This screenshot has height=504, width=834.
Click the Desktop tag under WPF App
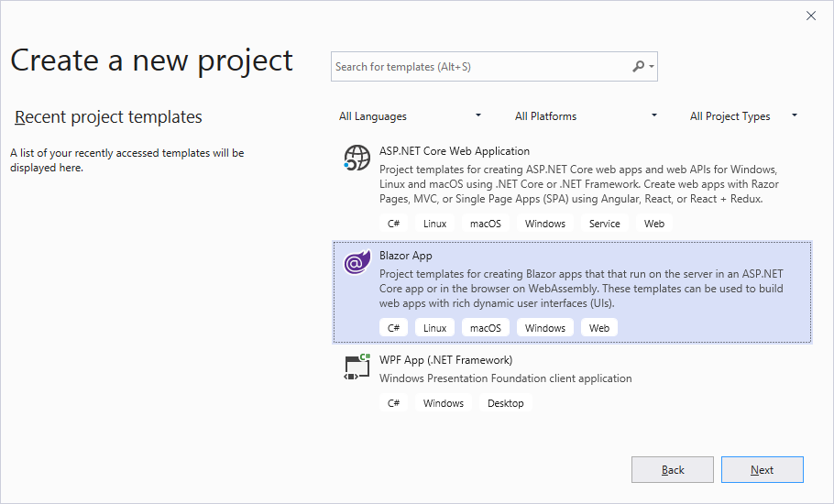506,403
